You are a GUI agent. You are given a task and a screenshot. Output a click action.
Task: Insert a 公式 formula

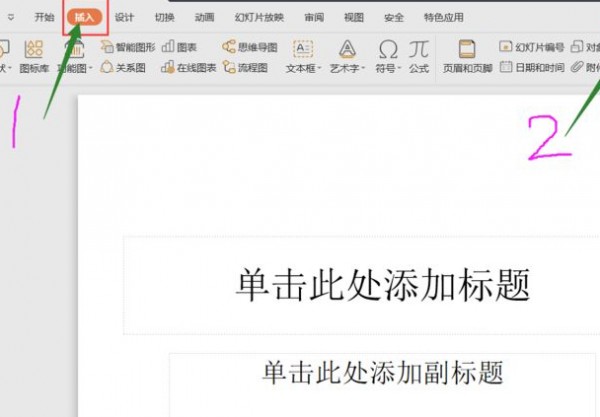click(x=419, y=57)
